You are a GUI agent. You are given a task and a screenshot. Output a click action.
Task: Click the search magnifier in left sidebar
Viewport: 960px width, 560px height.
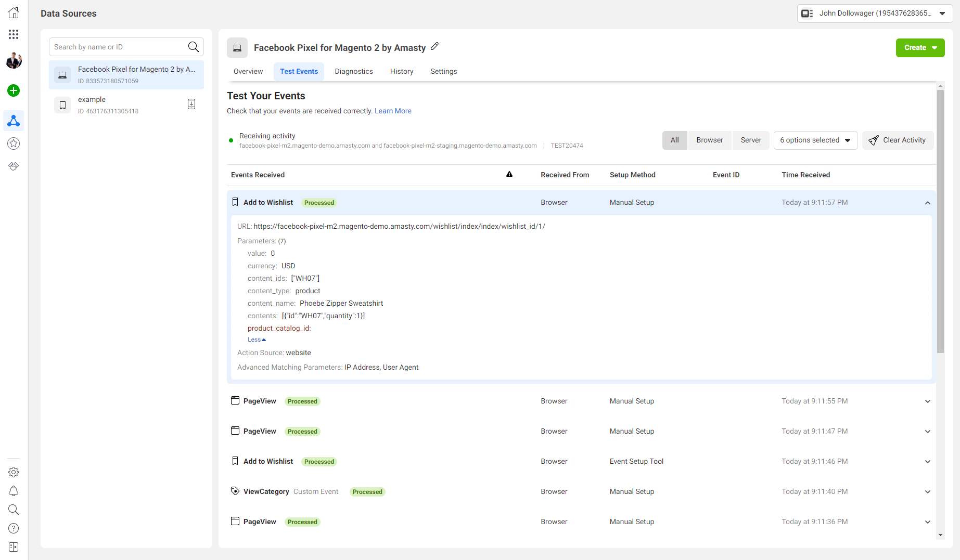coord(14,510)
